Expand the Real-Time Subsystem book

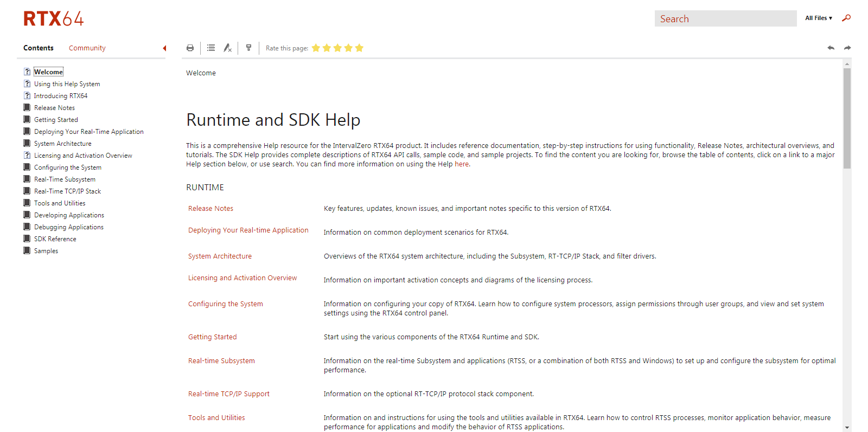(x=27, y=179)
